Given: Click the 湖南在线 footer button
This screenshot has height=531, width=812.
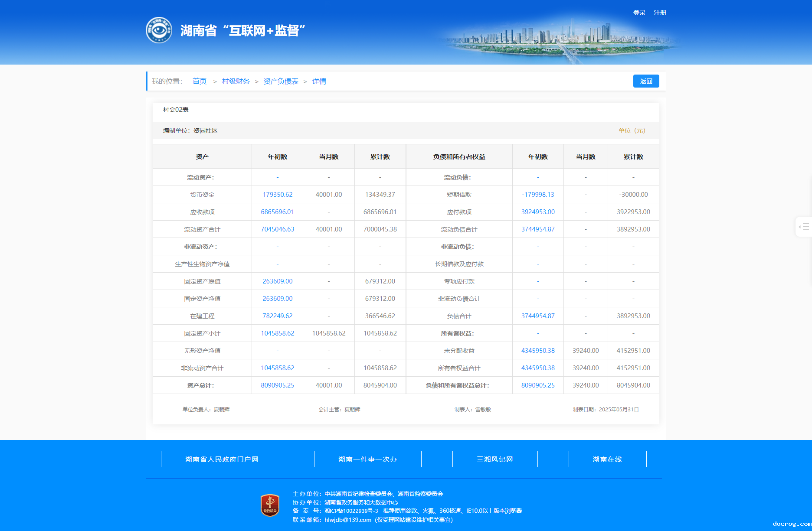Looking at the screenshot, I should [607, 459].
